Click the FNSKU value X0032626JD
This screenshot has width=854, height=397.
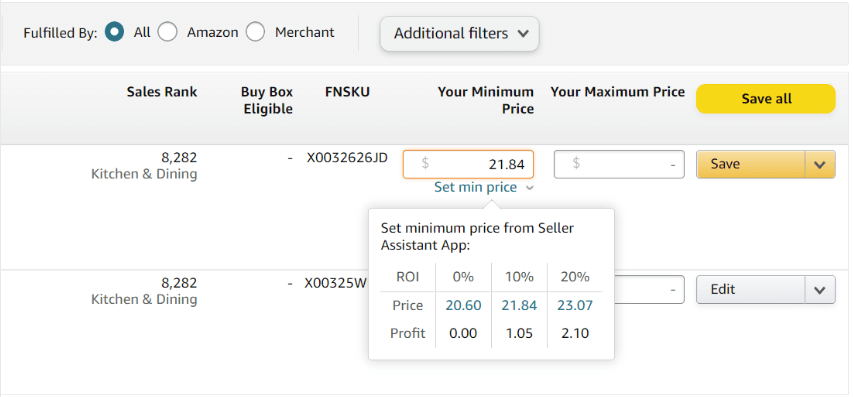click(x=347, y=158)
